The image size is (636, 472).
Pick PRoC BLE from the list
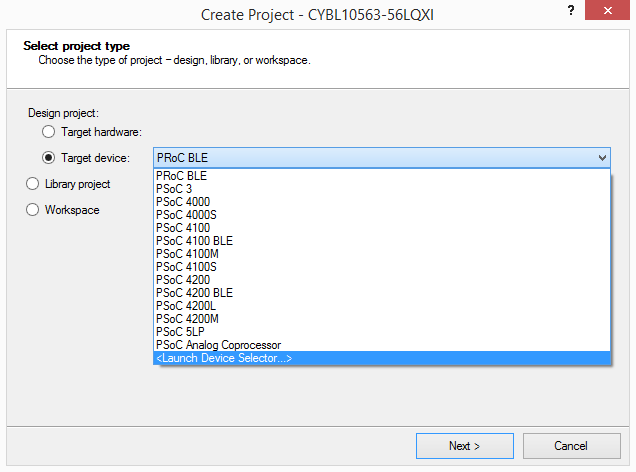coord(182,176)
